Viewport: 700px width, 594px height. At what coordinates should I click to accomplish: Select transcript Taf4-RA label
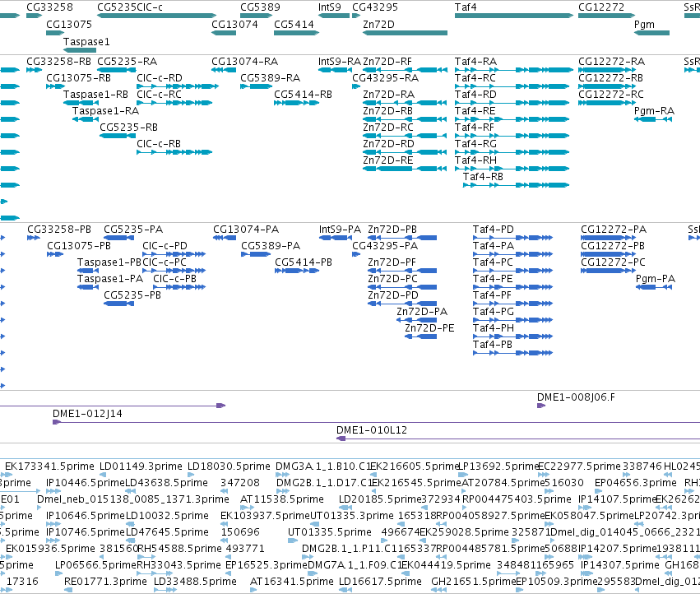tap(476, 61)
